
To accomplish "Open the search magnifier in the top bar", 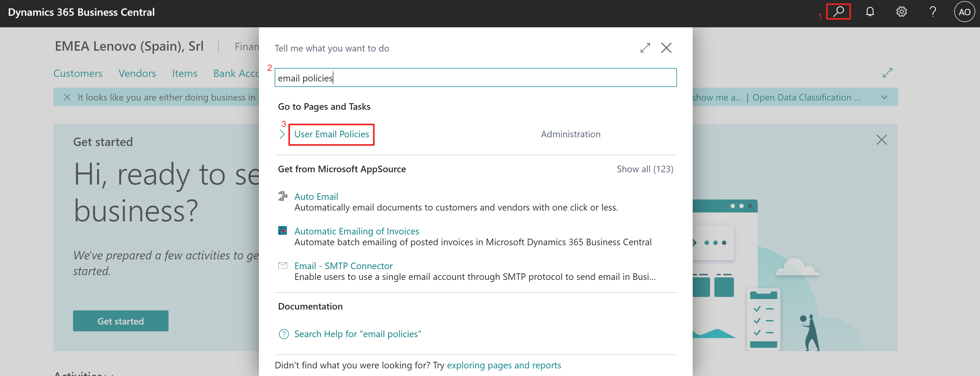I will 838,11.
